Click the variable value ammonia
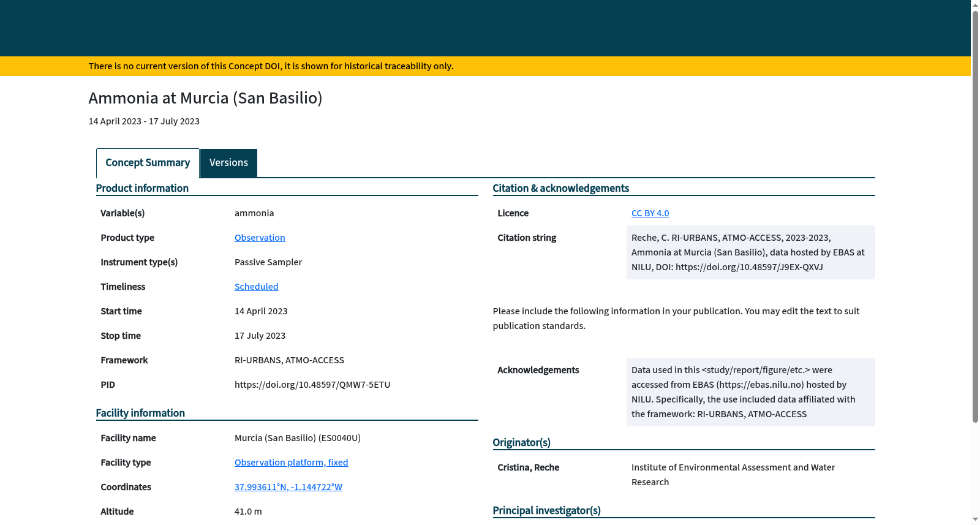 254,213
